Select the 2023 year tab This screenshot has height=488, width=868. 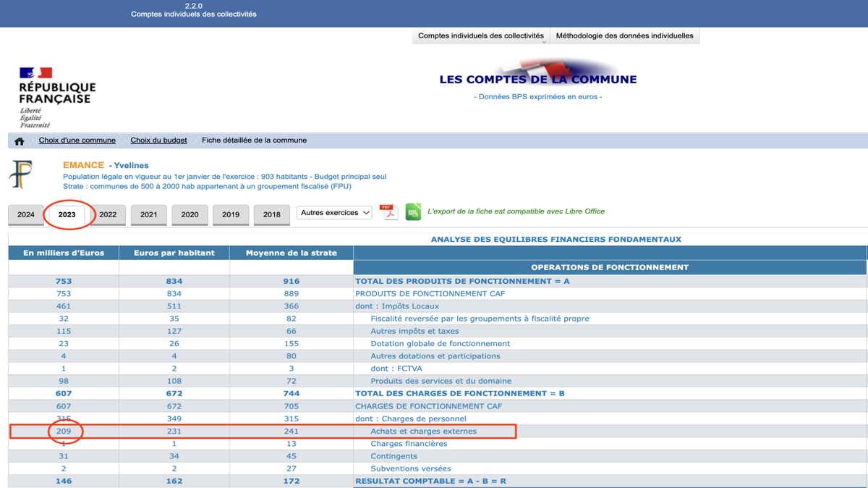tap(67, 215)
